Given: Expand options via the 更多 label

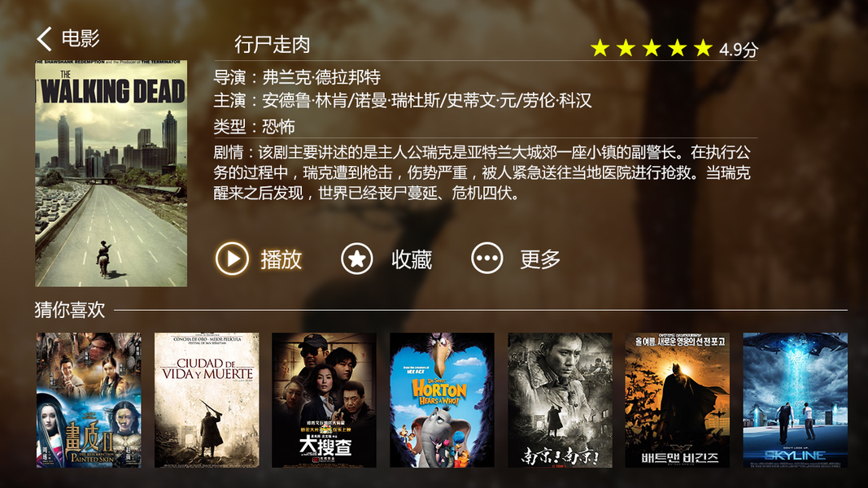Looking at the screenshot, I should tap(540, 259).
